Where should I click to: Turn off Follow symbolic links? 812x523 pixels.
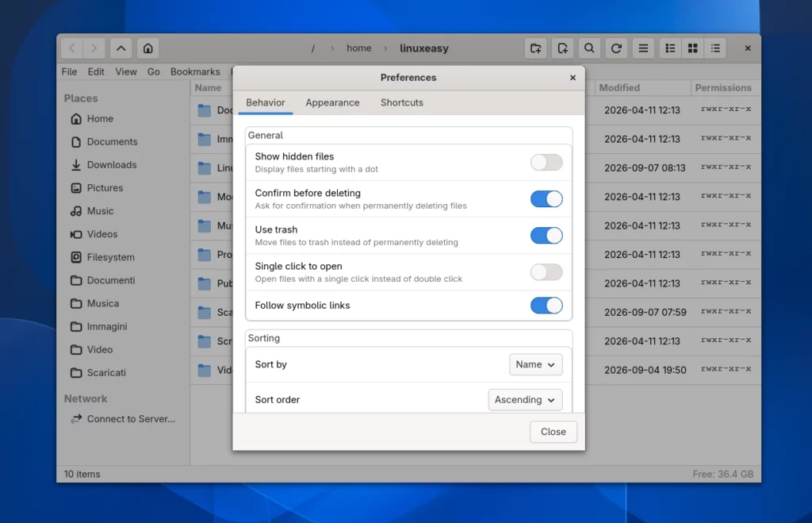[546, 306]
